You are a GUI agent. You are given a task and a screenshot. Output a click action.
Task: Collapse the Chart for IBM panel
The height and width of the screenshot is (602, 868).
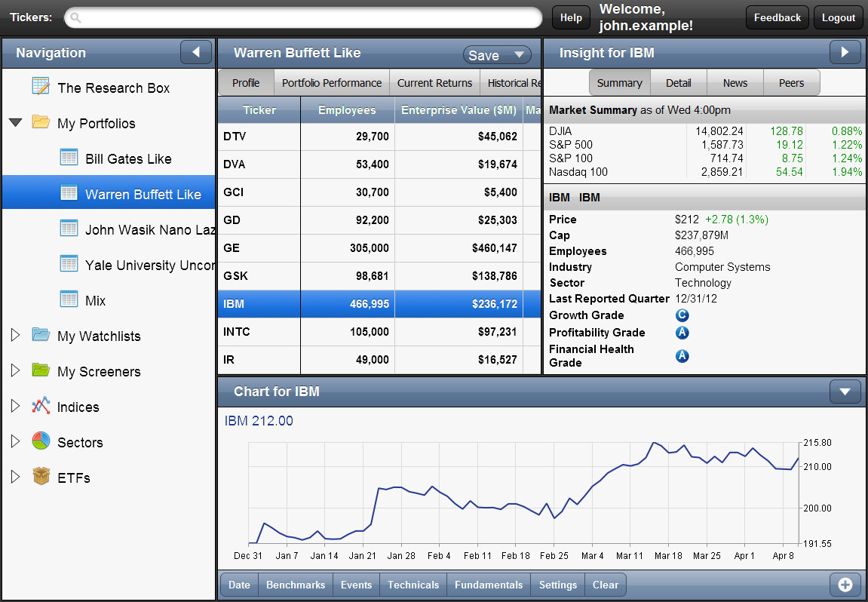point(845,392)
